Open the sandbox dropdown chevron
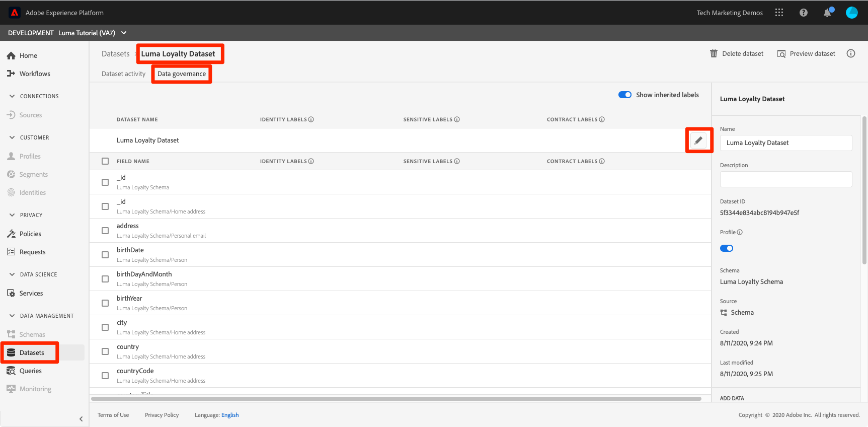868x427 pixels. click(x=124, y=33)
